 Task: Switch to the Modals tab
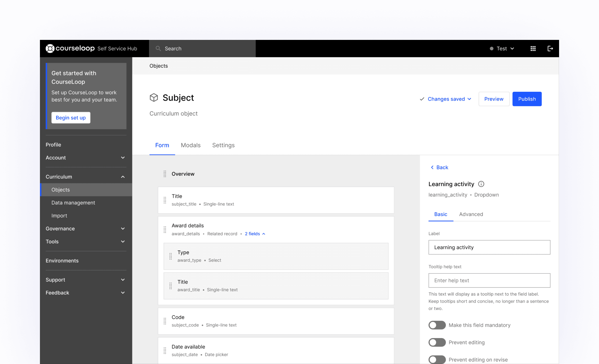click(x=191, y=145)
